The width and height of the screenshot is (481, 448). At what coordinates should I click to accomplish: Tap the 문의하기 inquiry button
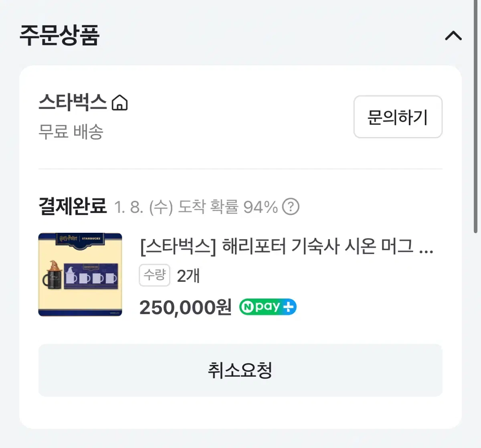point(398,117)
